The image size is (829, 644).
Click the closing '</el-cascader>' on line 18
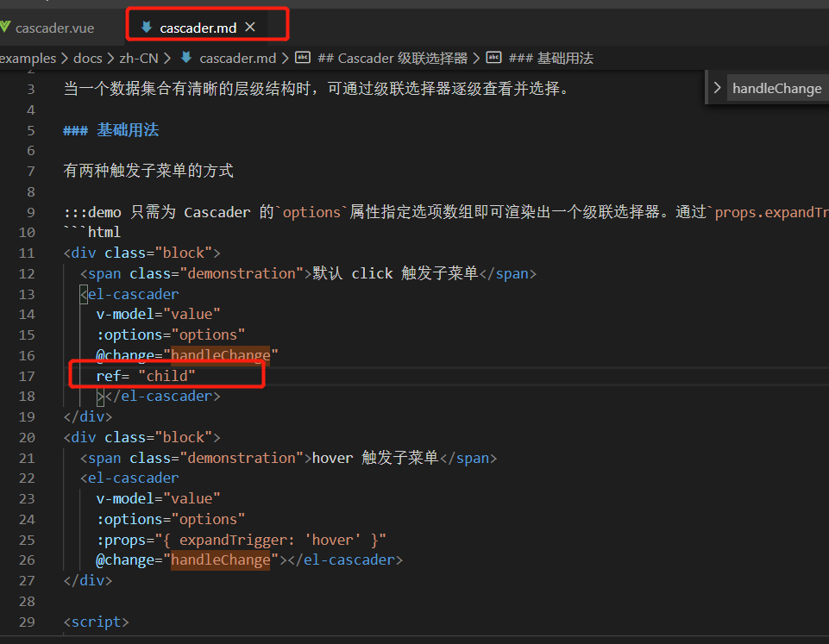coord(163,397)
